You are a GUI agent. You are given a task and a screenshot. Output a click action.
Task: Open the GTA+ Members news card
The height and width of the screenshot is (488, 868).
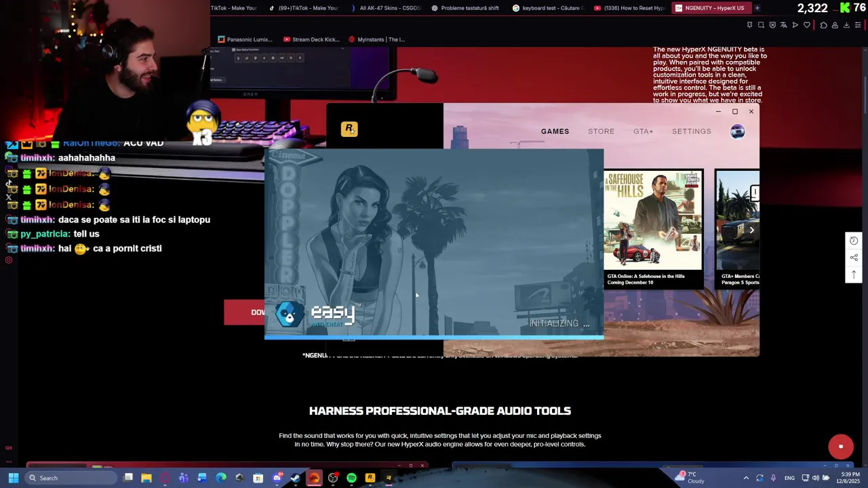(x=737, y=229)
